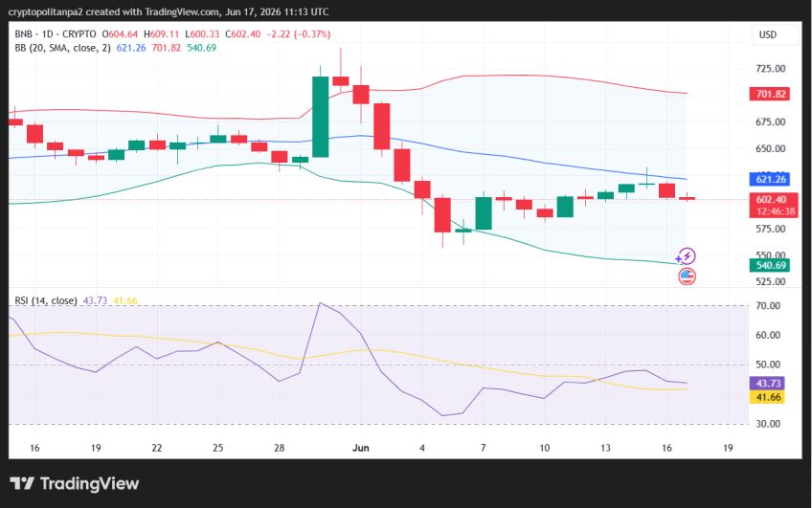
Task: Click the 41.66 RSI average label on the axis
Action: tap(767, 397)
